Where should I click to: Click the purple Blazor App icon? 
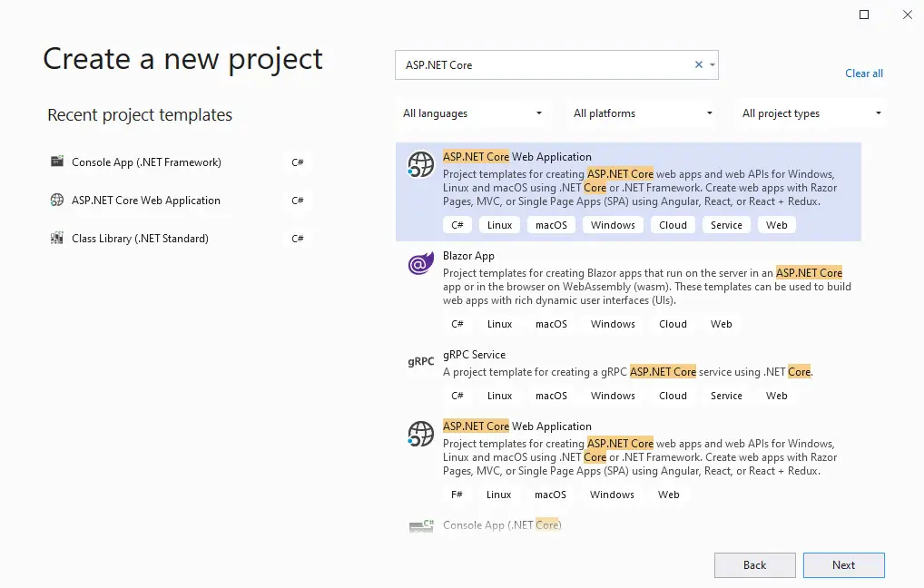click(x=421, y=263)
